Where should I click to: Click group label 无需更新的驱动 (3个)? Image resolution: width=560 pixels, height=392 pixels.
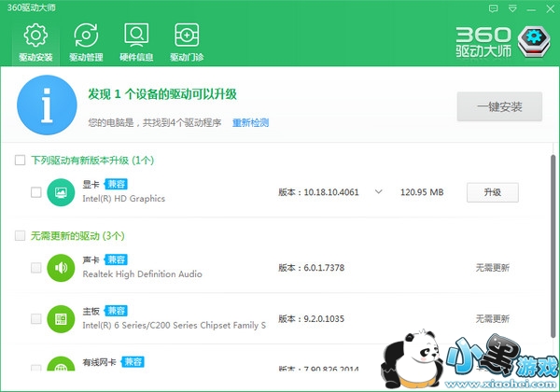77,236
